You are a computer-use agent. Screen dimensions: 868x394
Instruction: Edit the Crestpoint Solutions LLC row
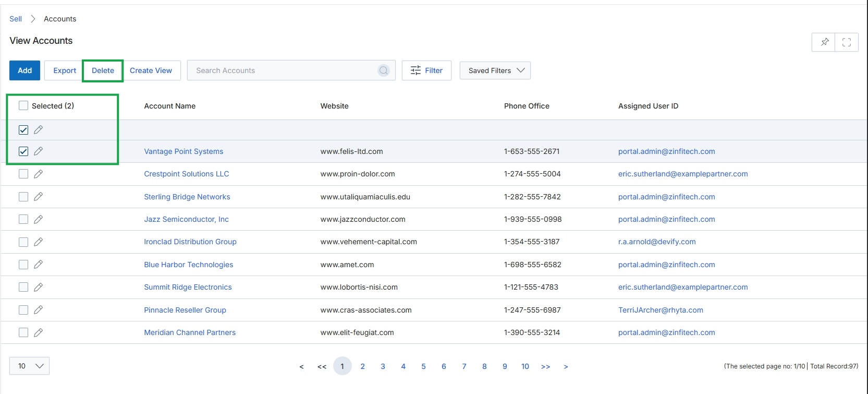point(39,174)
